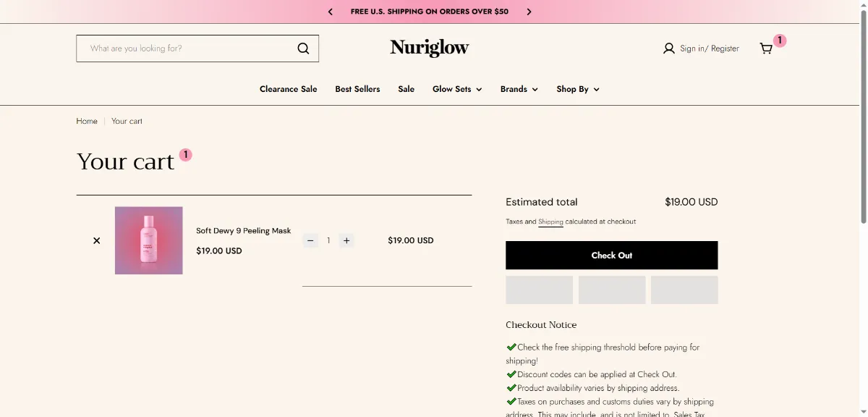
Task: Increase quantity with plus button
Action: (x=346, y=240)
